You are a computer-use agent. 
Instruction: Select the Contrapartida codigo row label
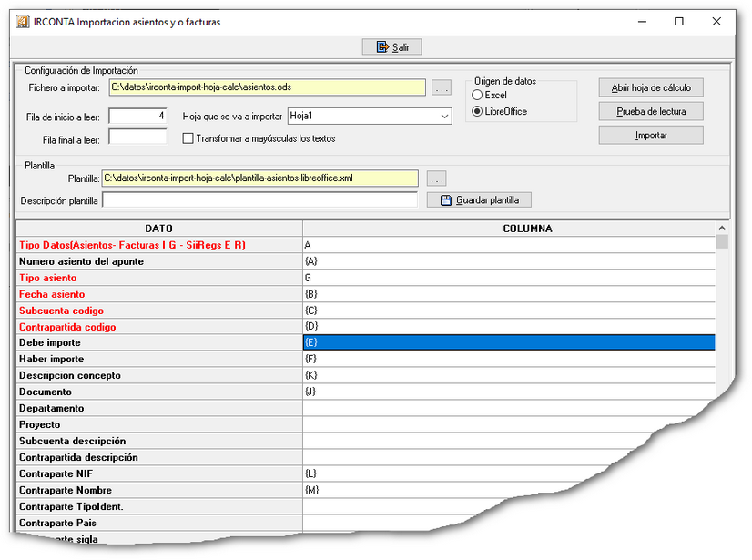[x=159, y=326]
